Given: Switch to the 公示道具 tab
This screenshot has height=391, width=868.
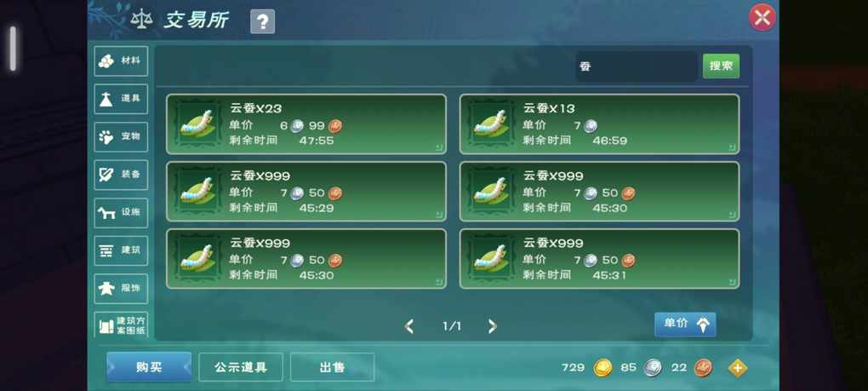Looking at the screenshot, I should [241, 367].
